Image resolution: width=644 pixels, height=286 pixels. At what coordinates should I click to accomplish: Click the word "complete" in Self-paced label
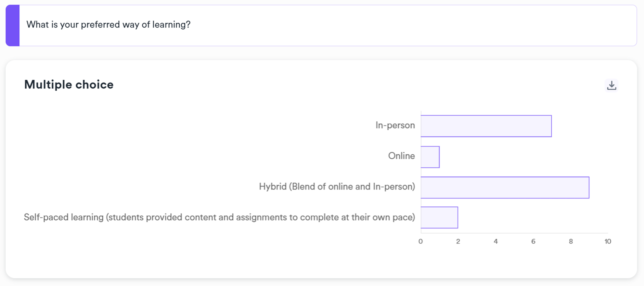[319, 217]
